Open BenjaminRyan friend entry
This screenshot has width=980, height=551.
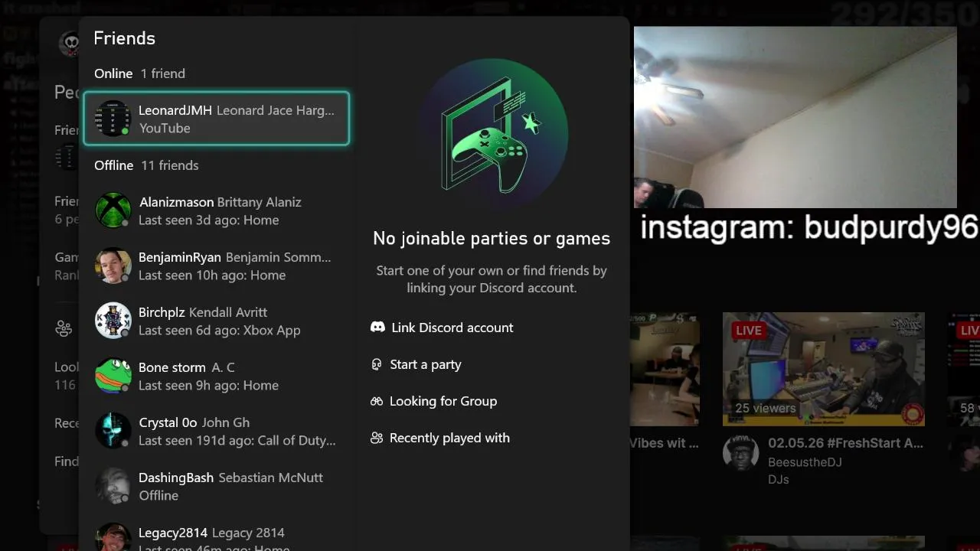pos(216,266)
